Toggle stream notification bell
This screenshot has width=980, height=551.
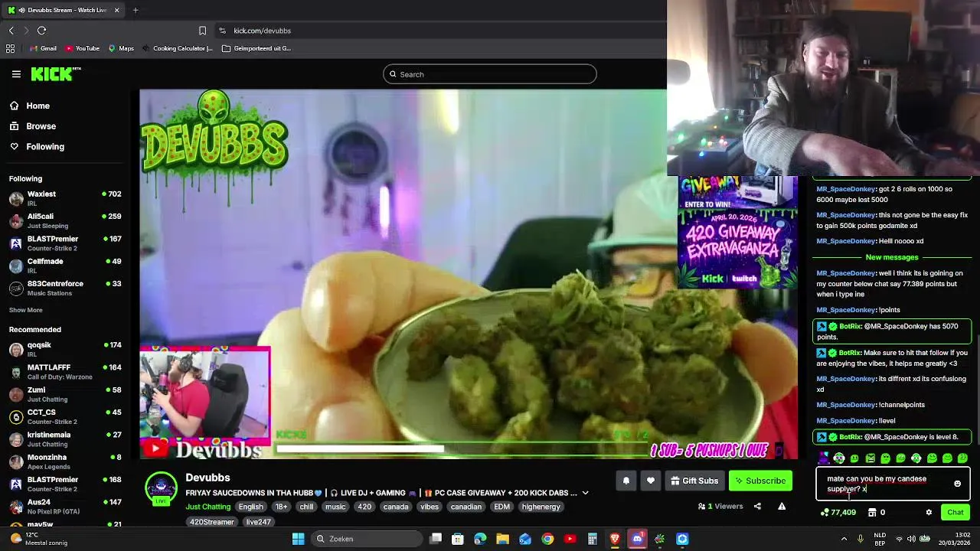pos(626,481)
